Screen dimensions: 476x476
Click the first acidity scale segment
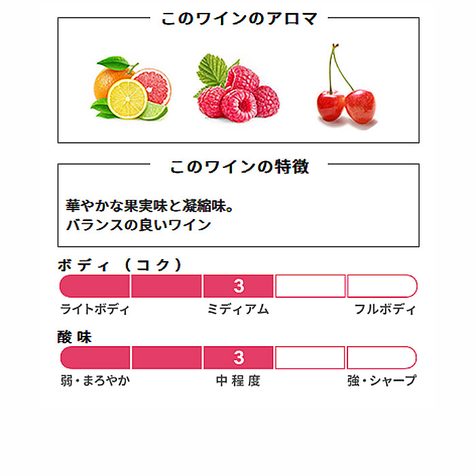[95, 358]
